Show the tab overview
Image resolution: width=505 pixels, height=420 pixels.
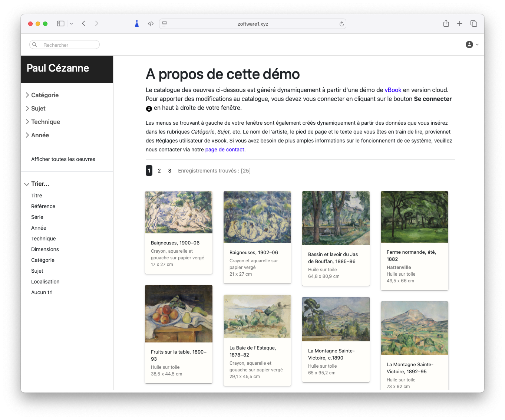click(x=473, y=23)
